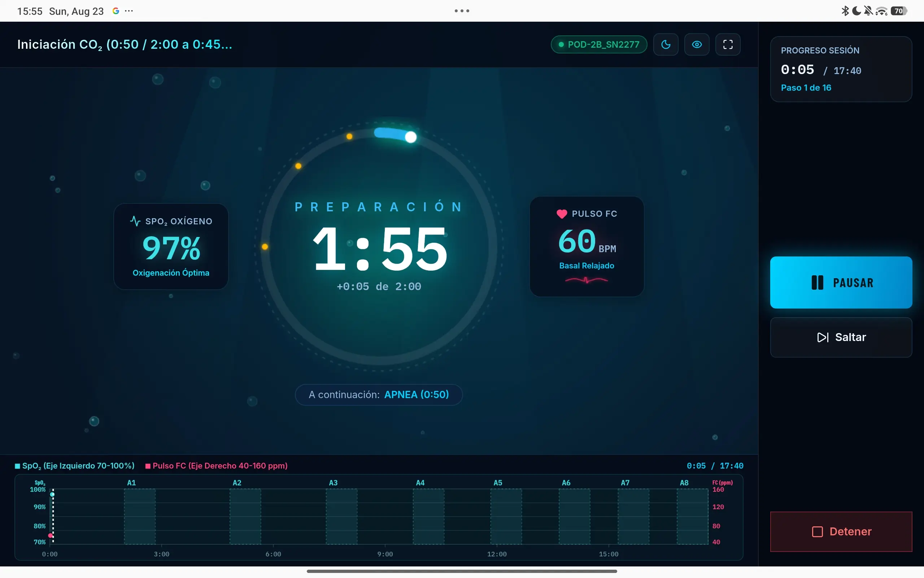Toggle the Pulso FC legend entry on chart
Image resolution: width=924 pixels, height=578 pixels.
[x=217, y=466]
